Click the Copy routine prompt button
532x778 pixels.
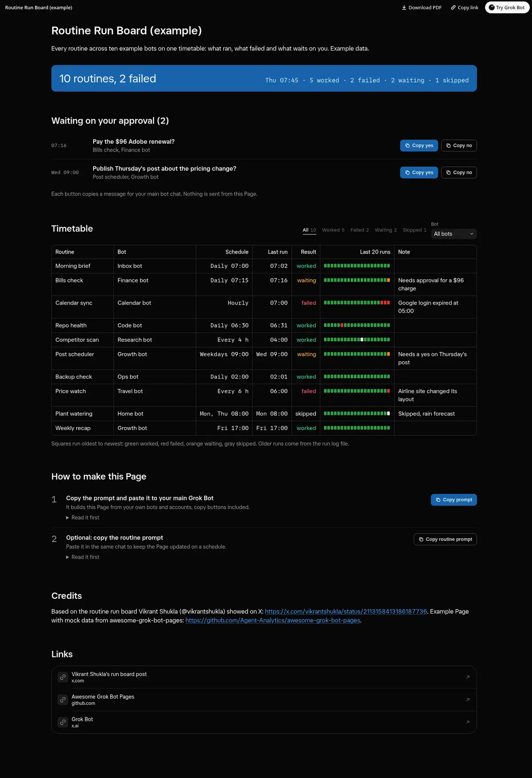pyautogui.click(x=445, y=540)
